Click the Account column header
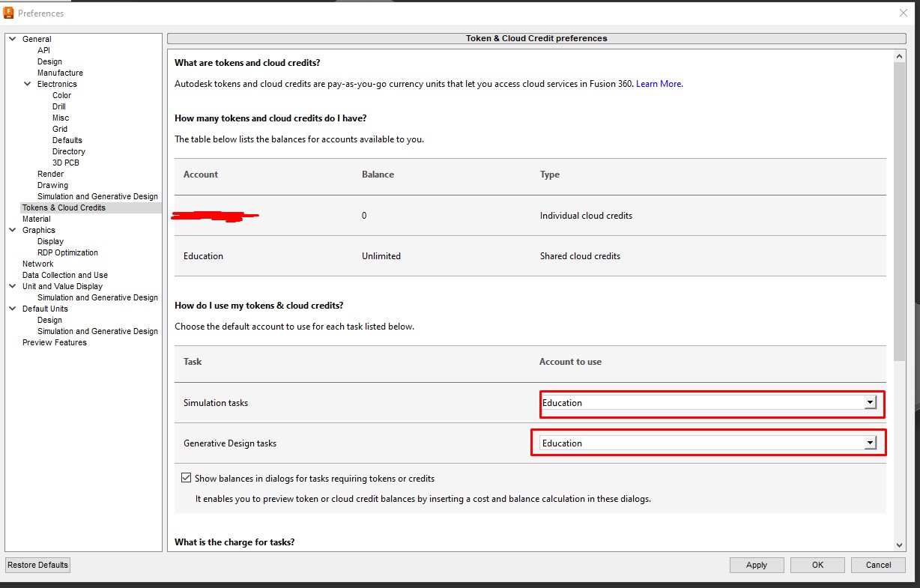 [201, 175]
